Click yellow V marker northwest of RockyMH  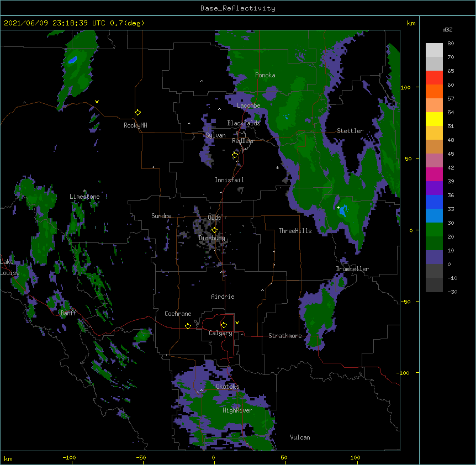click(x=97, y=102)
